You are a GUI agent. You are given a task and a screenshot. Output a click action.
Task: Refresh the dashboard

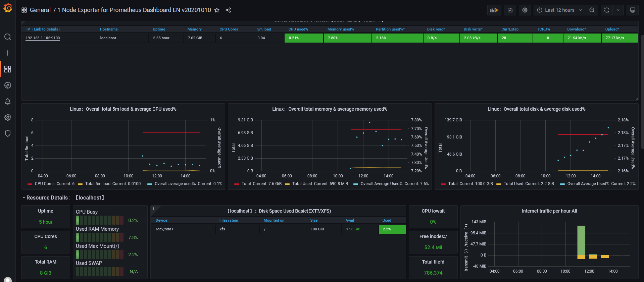(607, 10)
